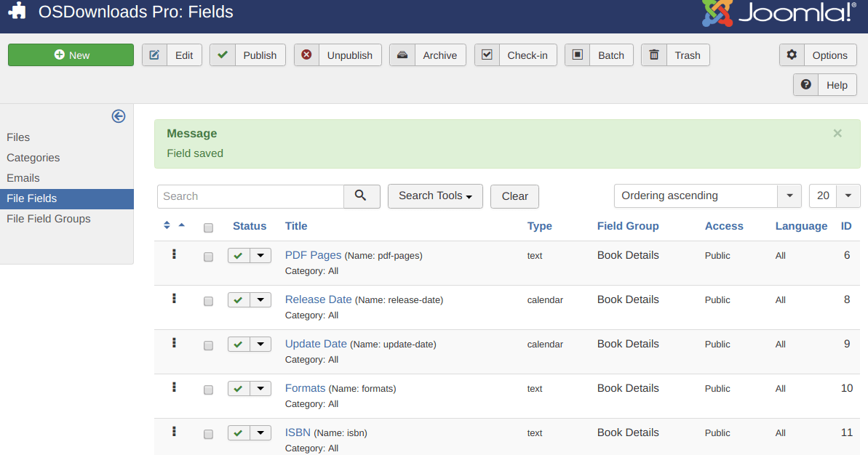Select the Update Date row checkbox
Image resolution: width=868 pixels, height=455 pixels.
pos(208,345)
